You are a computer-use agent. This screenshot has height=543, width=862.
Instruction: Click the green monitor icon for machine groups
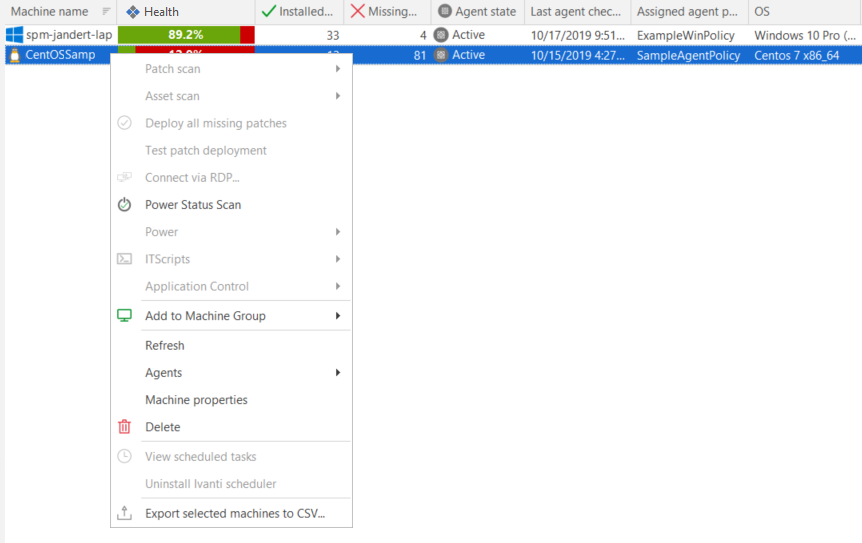pyautogui.click(x=124, y=315)
